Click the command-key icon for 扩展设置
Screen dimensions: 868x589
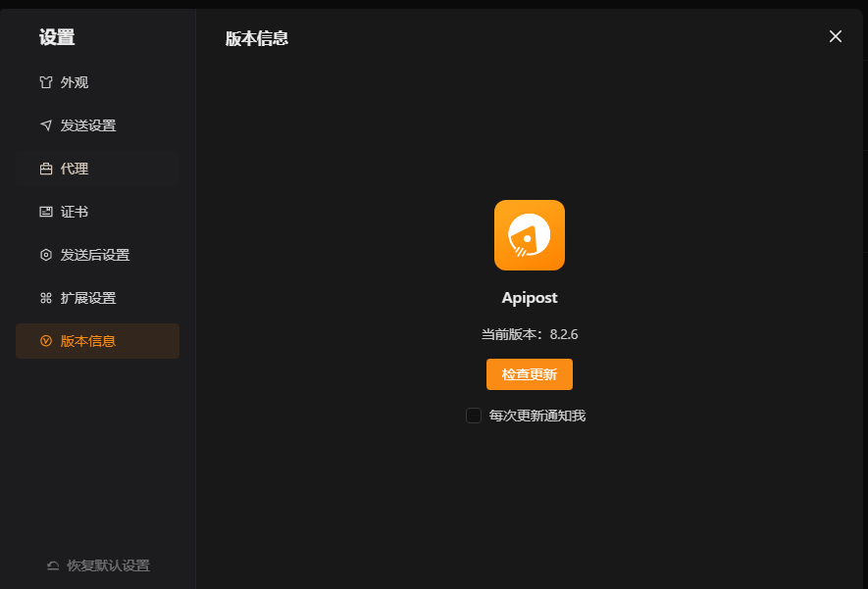click(x=46, y=298)
